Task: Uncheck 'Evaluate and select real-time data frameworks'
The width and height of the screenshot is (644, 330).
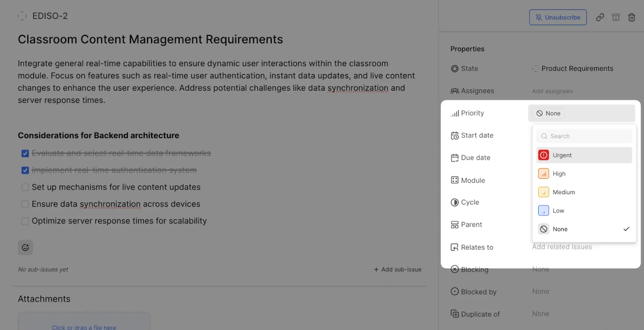Action: click(x=25, y=153)
